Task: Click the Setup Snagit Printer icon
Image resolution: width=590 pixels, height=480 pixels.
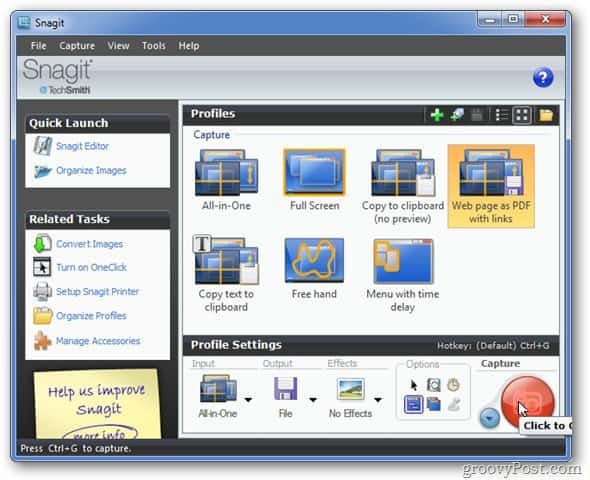Action: (x=42, y=292)
